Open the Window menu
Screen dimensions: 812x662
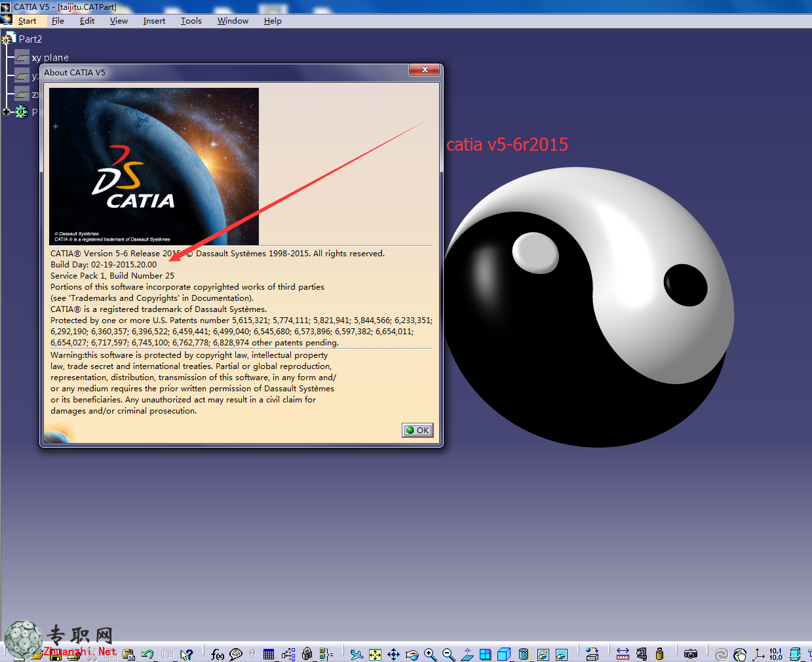[233, 21]
